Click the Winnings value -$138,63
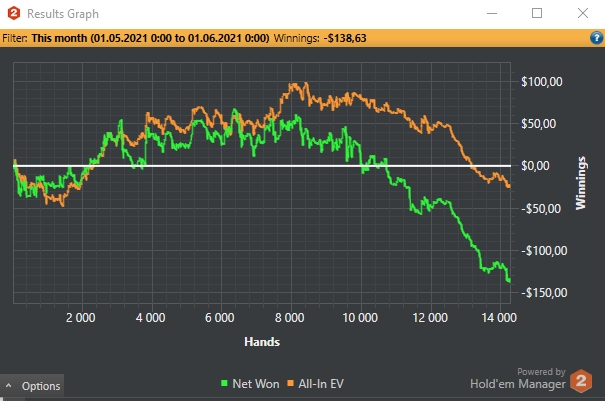Viewport: 605px width, 401px height. [x=345, y=38]
